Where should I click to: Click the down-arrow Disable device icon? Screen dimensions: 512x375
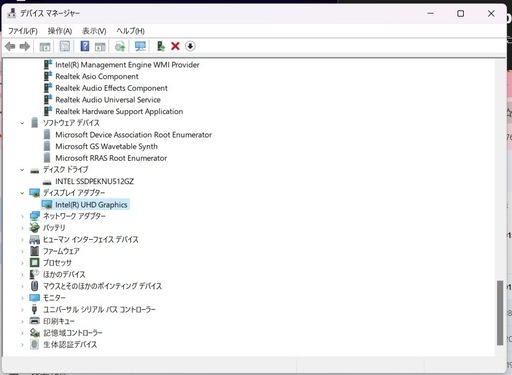190,46
